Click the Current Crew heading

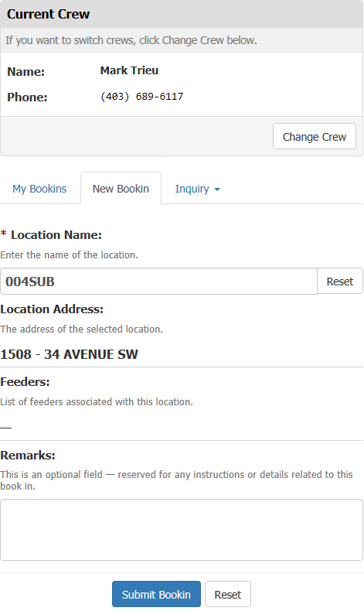coord(48,14)
